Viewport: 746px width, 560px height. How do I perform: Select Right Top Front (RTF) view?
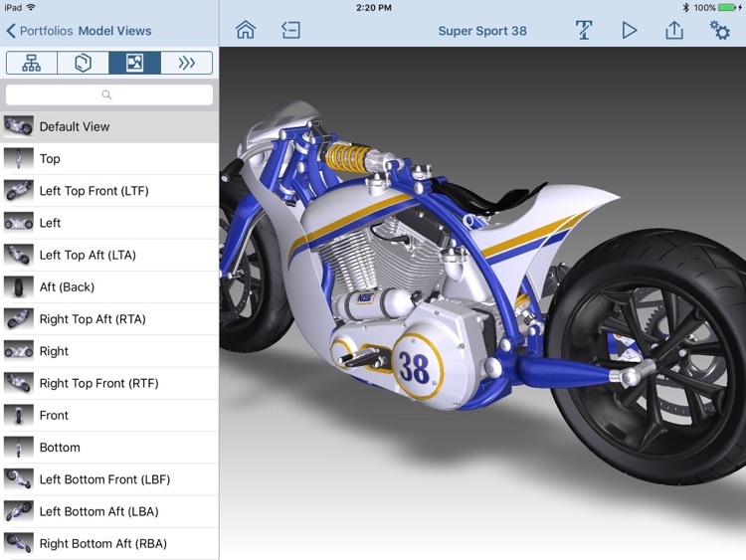click(x=109, y=383)
